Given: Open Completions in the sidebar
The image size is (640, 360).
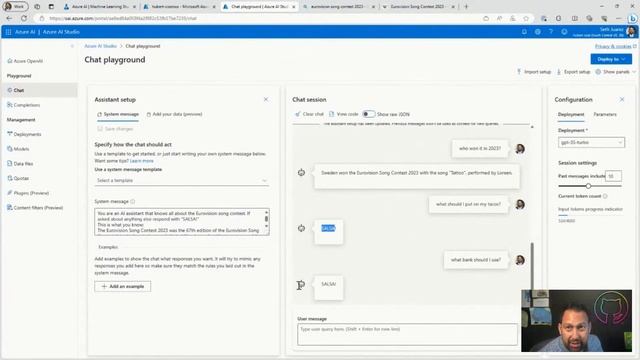Looking at the screenshot, I should coord(24,105).
